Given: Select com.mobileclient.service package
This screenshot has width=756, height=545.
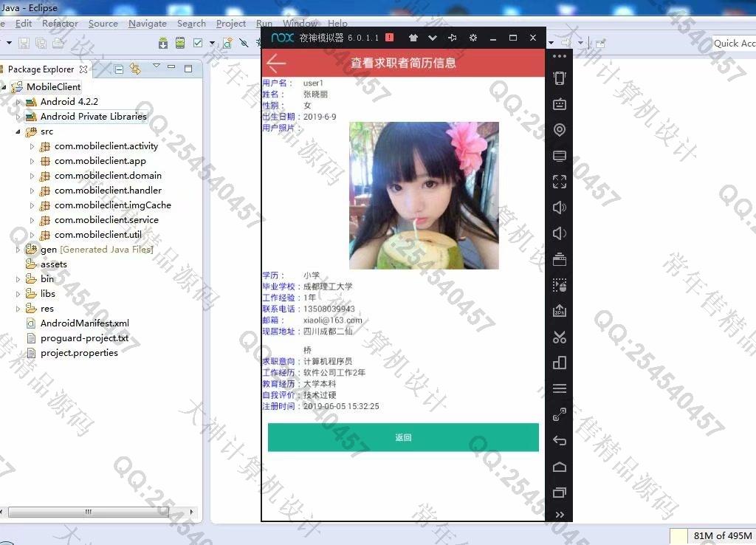Looking at the screenshot, I should pyautogui.click(x=106, y=220).
